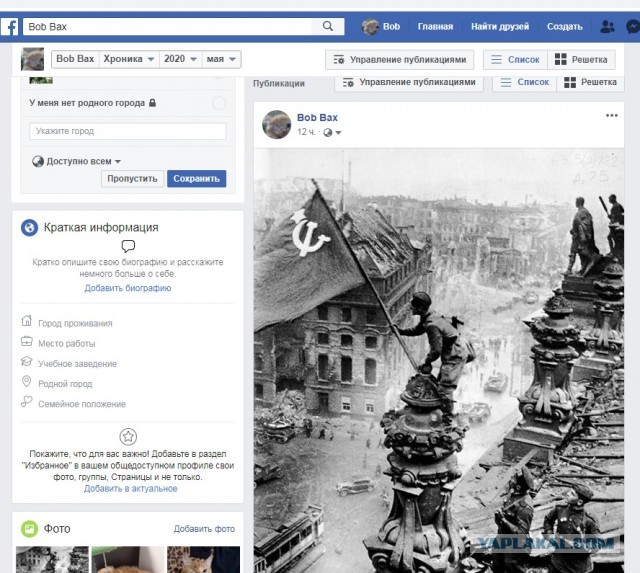Screen dimensions: 640x573
Task: Open the three-dot post options menu
Action: tap(611, 115)
